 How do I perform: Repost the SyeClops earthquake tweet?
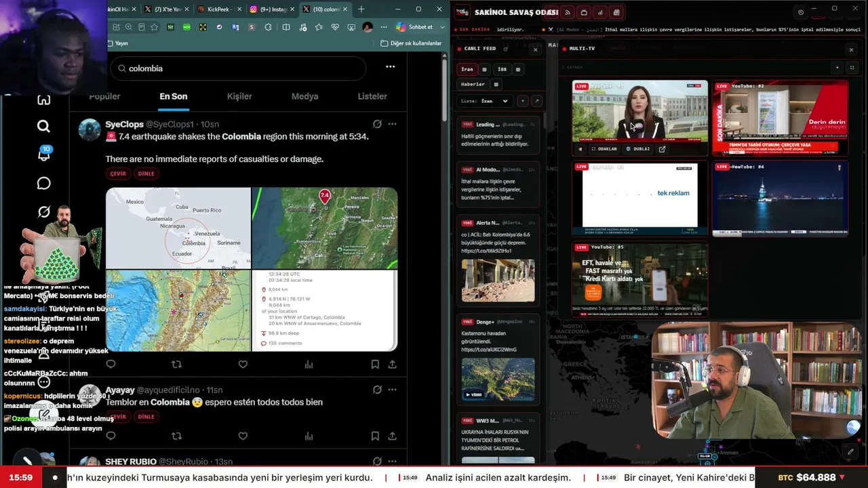point(176,365)
